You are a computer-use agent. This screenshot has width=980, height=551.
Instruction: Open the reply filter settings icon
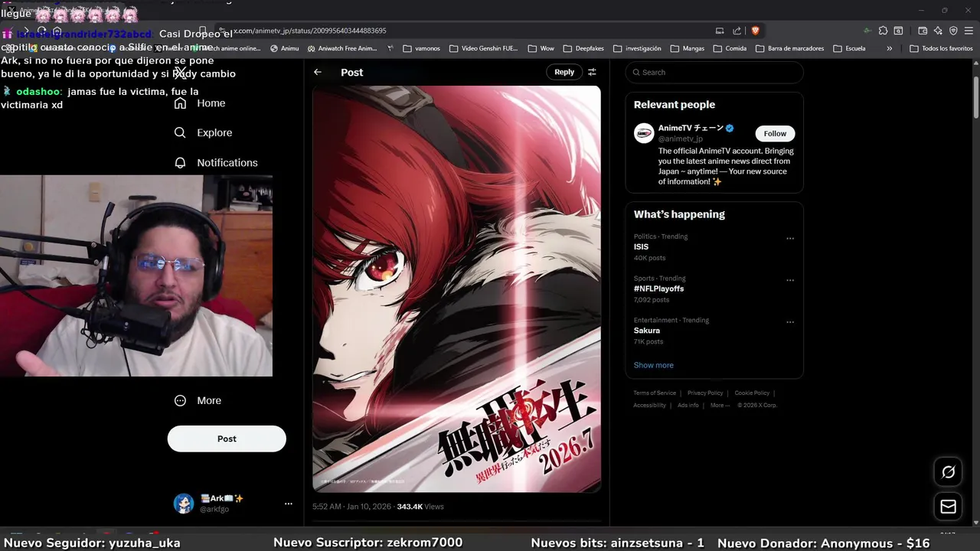click(592, 72)
